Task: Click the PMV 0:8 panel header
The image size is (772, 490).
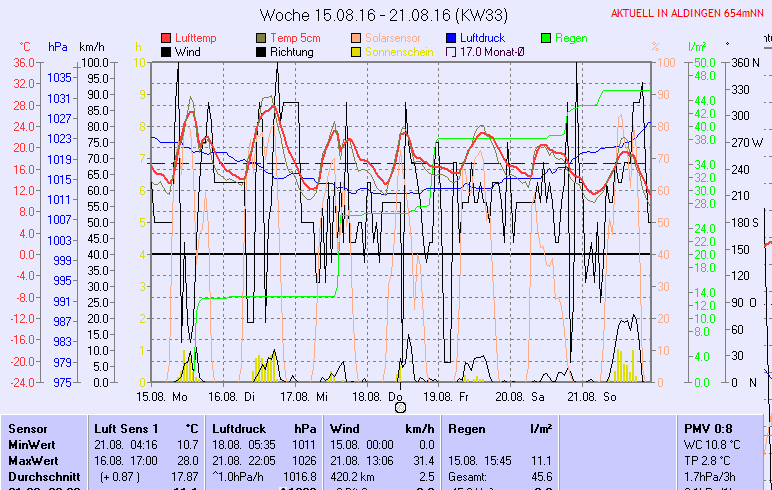Action: pyautogui.click(x=705, y=427)
